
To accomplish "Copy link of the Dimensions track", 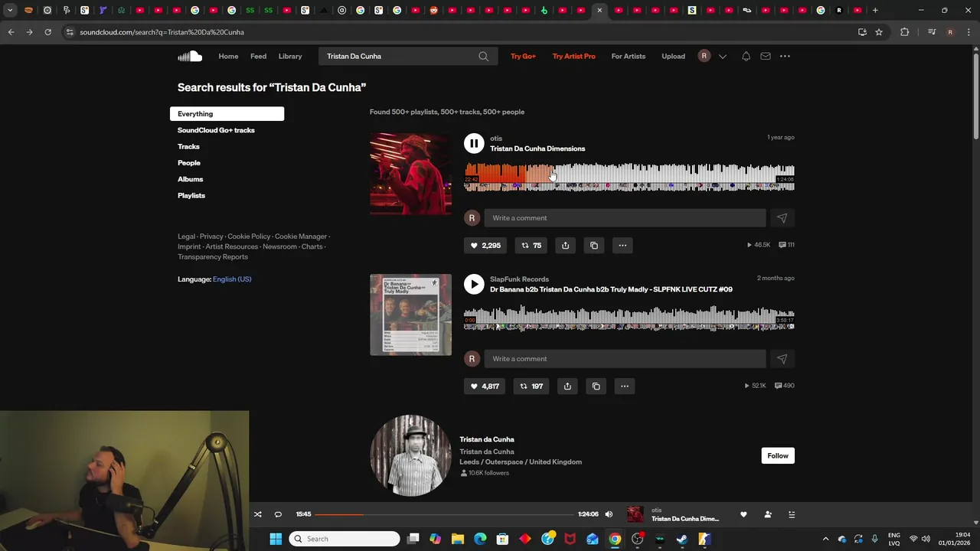I will (594, 245).
